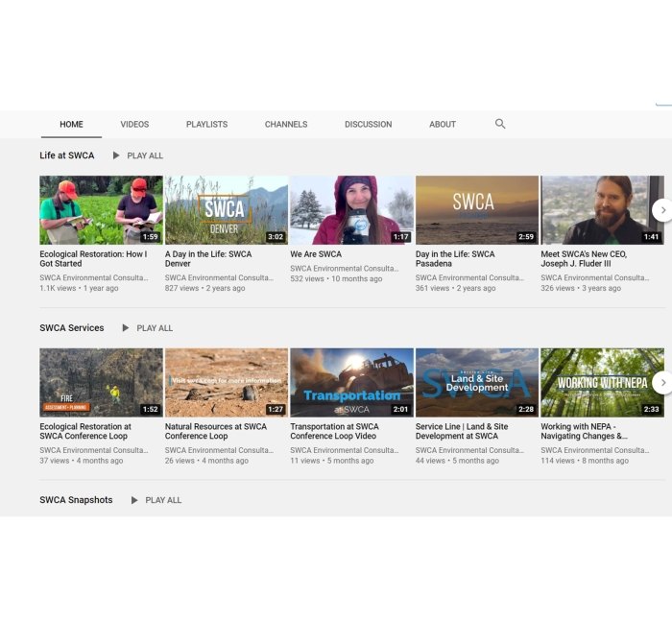Open the SWCA Pasadena sunset thumbnail
The width and height of the screenshot is (672, 620).
click(477, 210)
